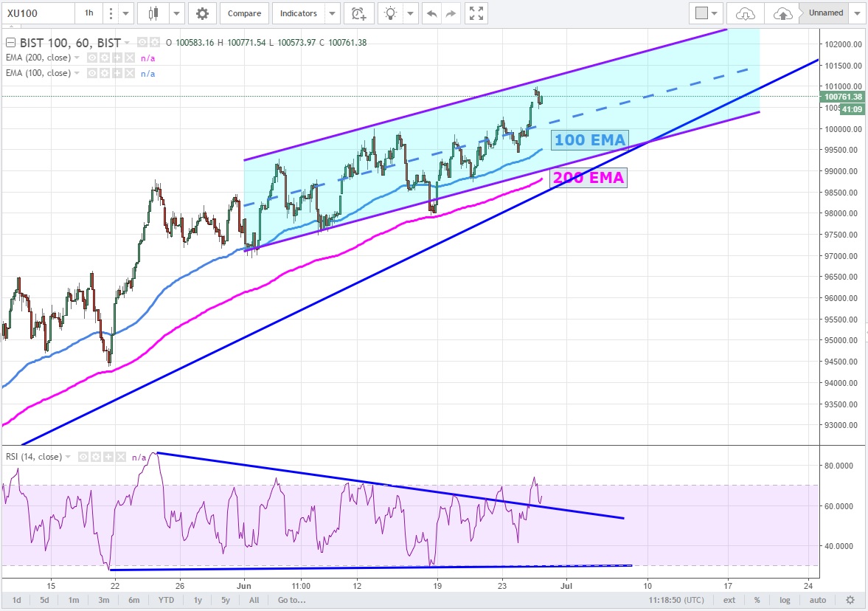The image size is (868, 611).
Task: Click the cloud download load chart icon
Action: [745, 13]
